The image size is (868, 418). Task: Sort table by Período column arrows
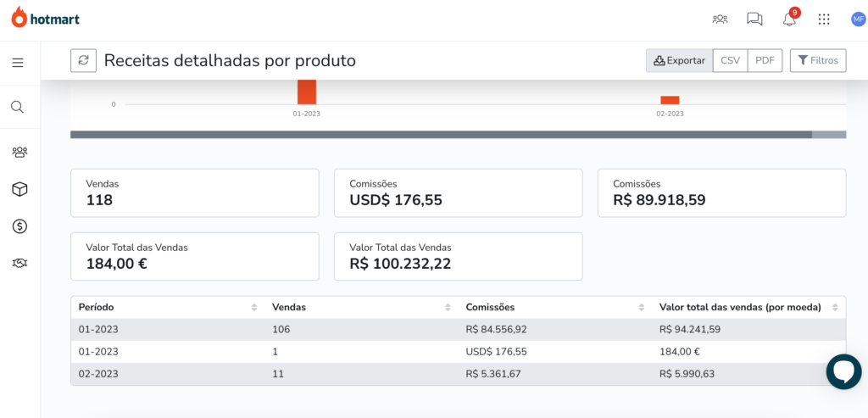254,307
